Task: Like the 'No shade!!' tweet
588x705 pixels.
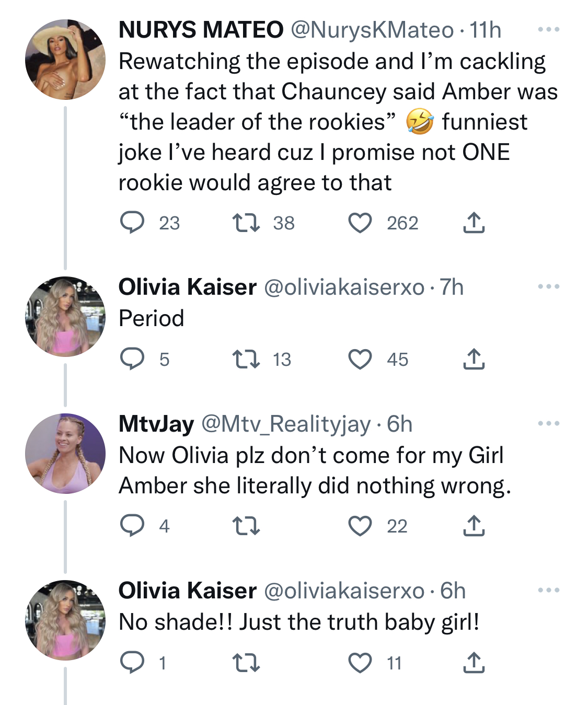Action: click(360, 663)
